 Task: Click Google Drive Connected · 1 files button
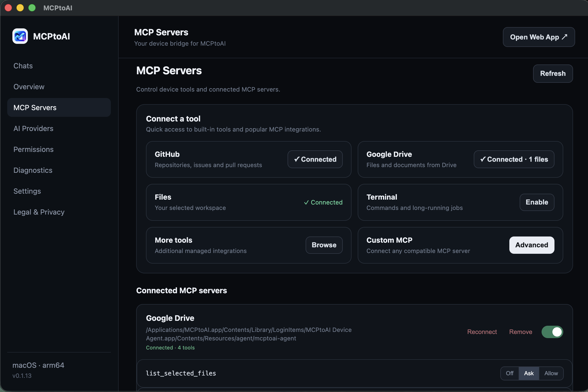coord(514,159)
